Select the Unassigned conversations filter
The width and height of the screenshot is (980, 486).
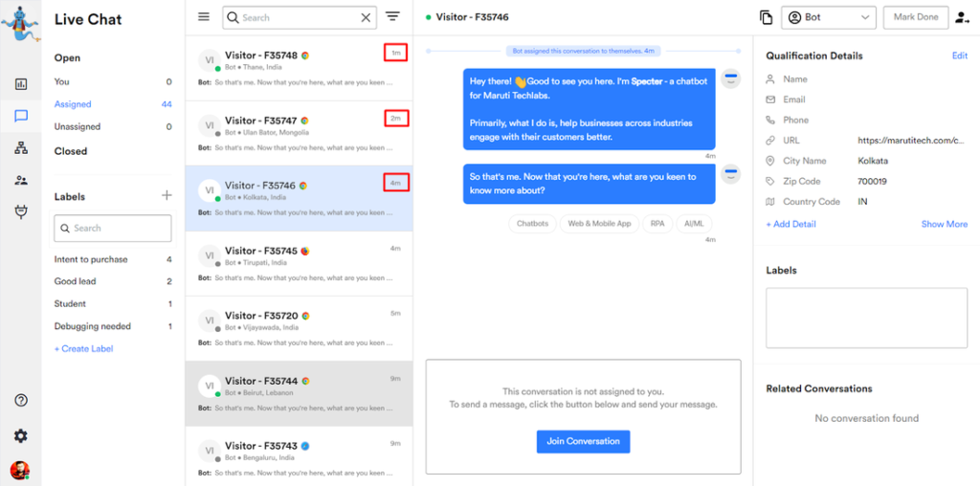pos(77,126)
